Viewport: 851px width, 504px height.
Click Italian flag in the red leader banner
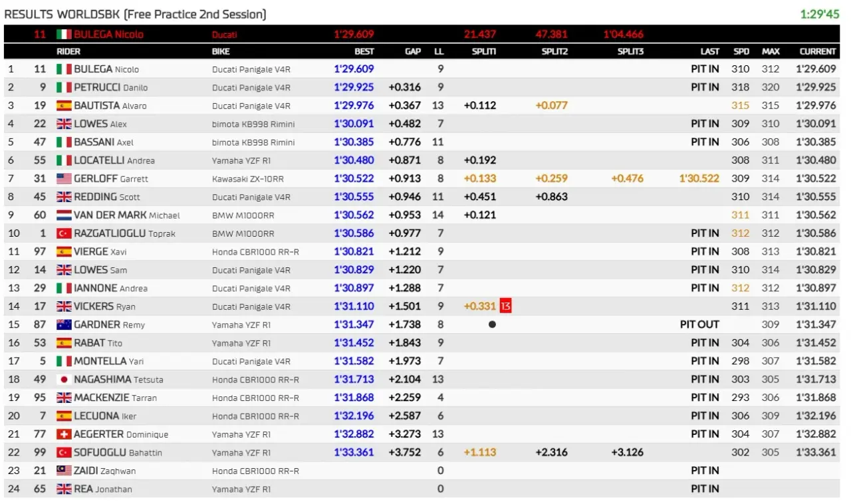(64, 35)
